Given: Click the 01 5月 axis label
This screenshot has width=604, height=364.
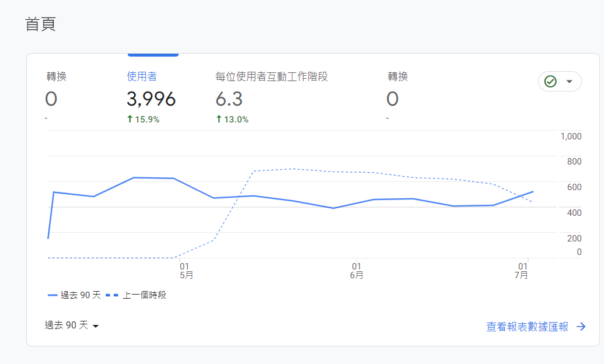Looking at the screenshot, I should point(186,271).
